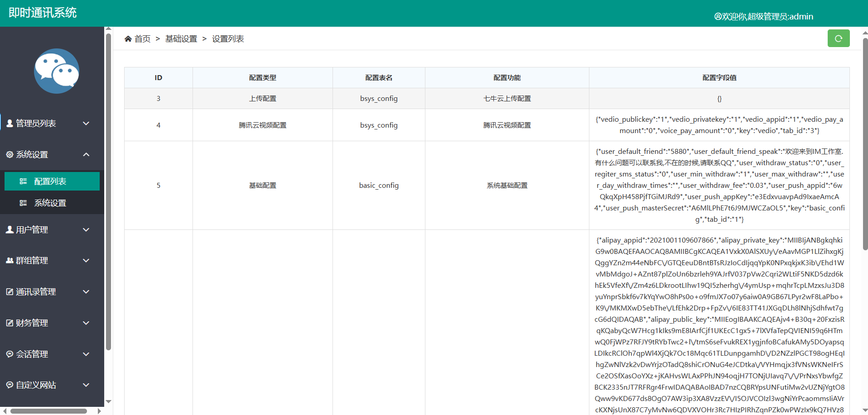Click the sidebar horizontal scrollbar right arrow
Viewport: 868px width, 415px height.
pyautogui.click(x=99, y=411)
